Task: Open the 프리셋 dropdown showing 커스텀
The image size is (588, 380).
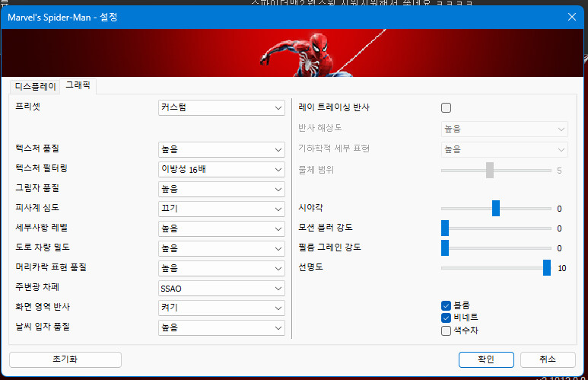Action: (221, 108)
